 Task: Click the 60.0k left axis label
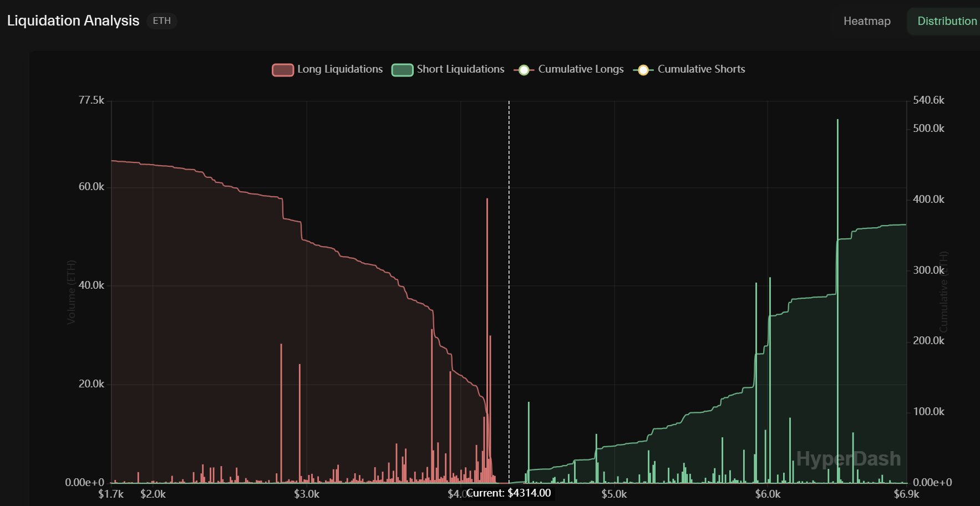[x=92, y=187]
